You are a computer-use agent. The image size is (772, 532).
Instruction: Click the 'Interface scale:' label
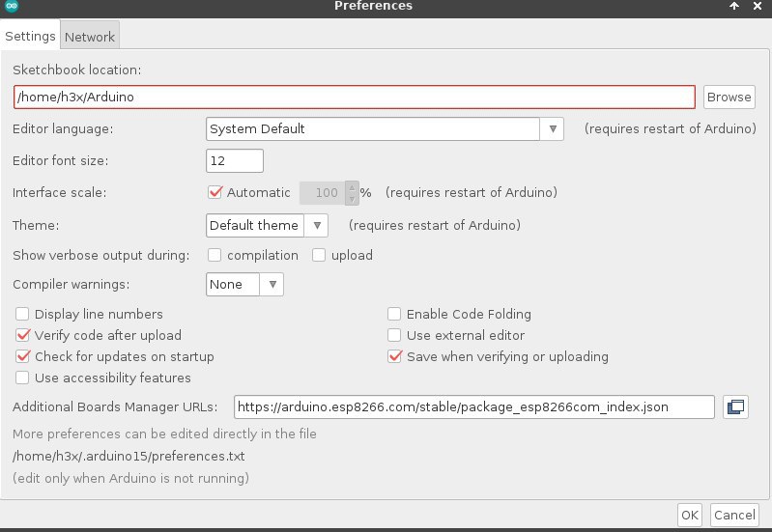tap(60, 192)
